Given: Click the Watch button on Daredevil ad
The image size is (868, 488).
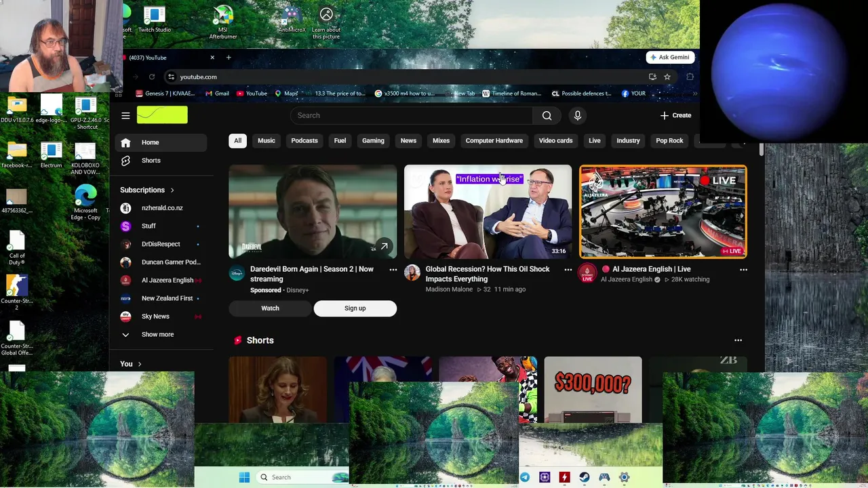Looking at the screenshot, I should point(270,308).
